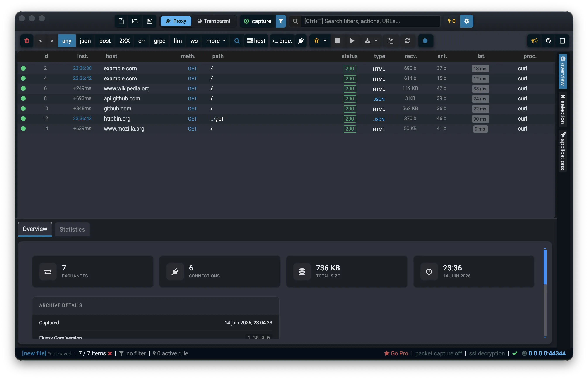Viewport: 588px width, 379px height.
Task: Go to the next filter using the > arrow
Action: tap(52, 41)
